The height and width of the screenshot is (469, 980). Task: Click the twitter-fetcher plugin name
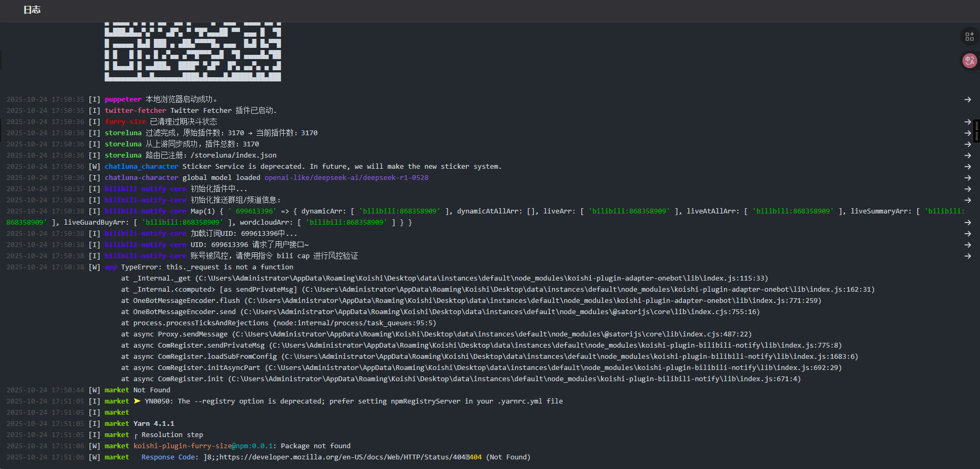coord(135,111)
